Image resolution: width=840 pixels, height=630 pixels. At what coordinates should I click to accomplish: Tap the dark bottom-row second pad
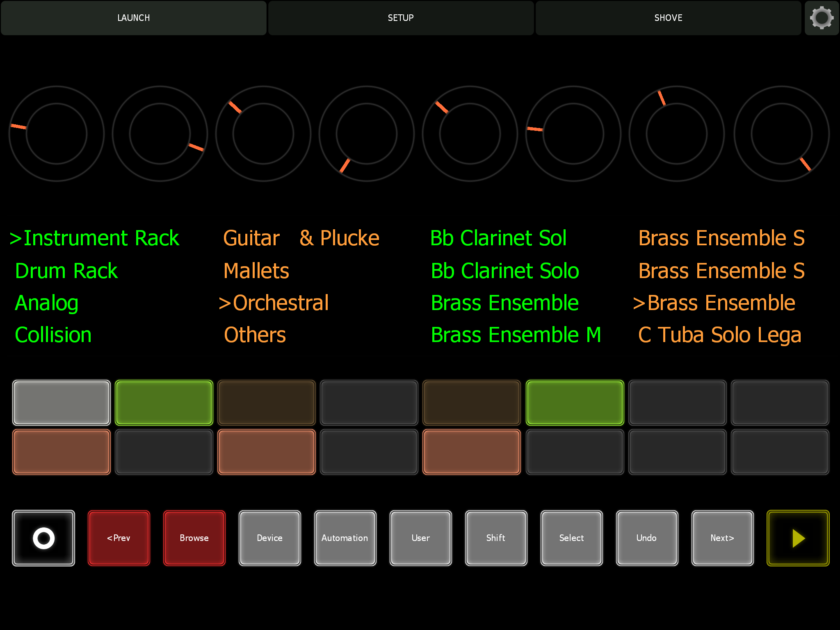[164, 452]
